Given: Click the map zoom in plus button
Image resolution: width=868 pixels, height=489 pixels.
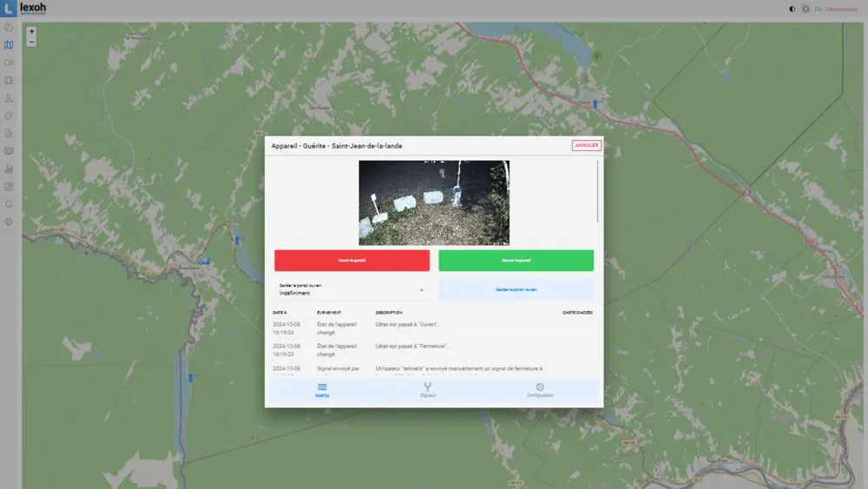Looking at the screenshot, I should 32,31.
